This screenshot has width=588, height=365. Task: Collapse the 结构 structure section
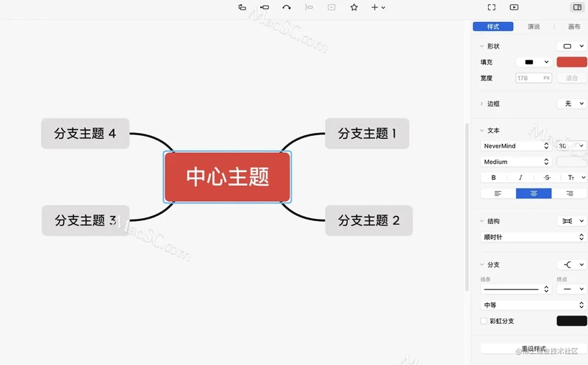pyautogui.click(x=482, y=221)
